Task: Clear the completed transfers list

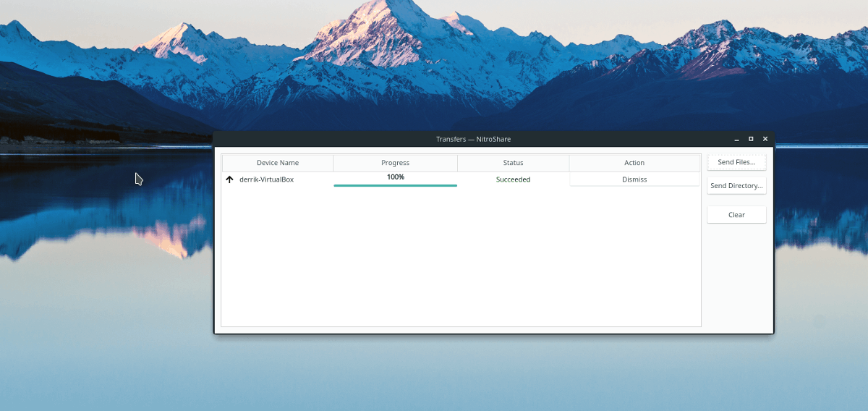Action: pos(736,215)
